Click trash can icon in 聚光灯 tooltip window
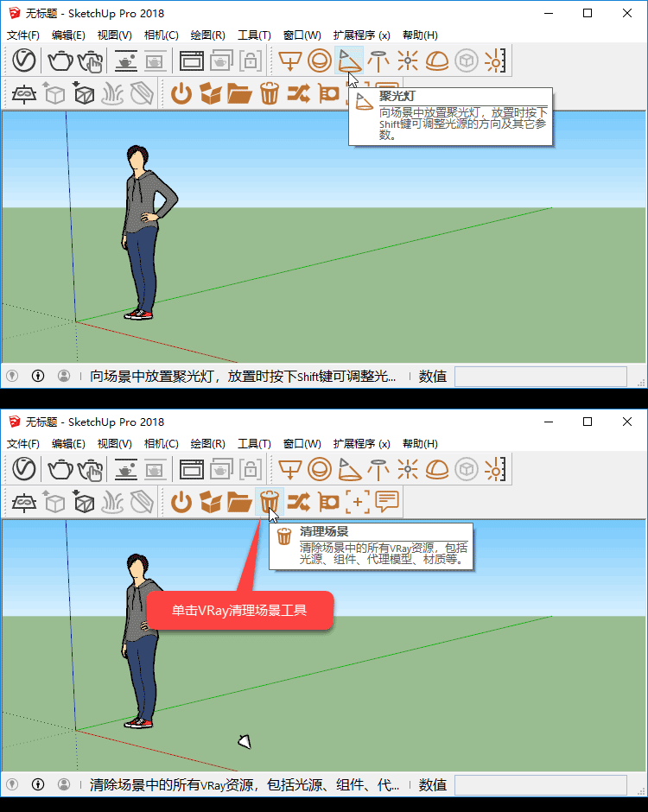This screenshot has height=812, width=648. [x=270, y=94]
